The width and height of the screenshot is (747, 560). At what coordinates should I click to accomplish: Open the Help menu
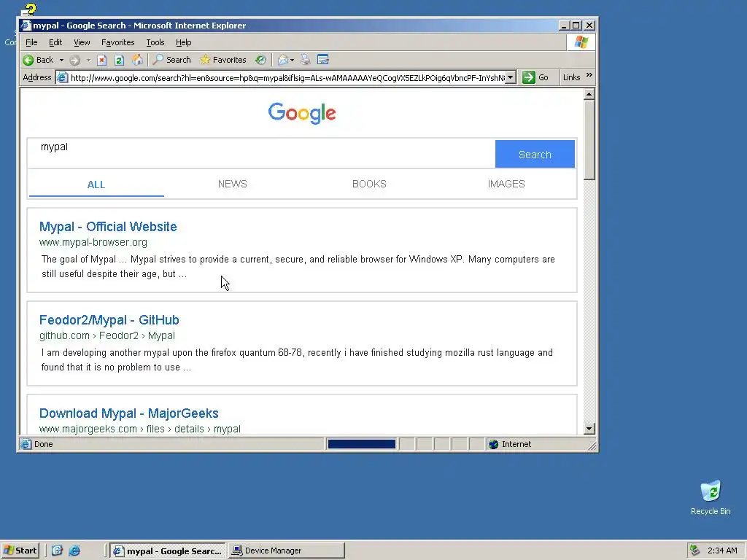pyautogui.click(x=183, y=42)
